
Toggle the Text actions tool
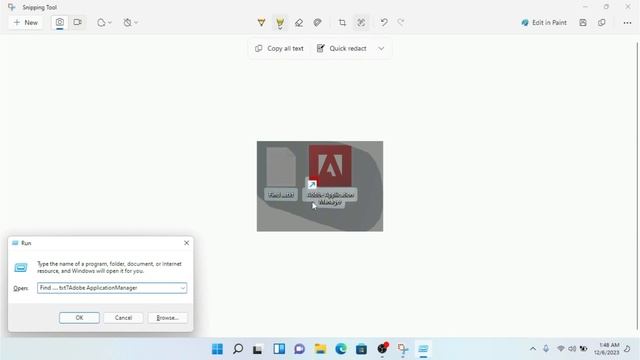tap(361, 22)
